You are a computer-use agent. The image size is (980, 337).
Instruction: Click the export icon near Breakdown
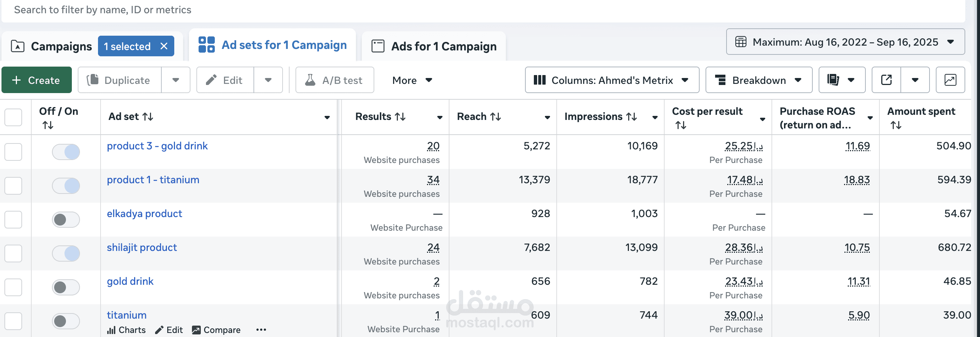[886, 80]
